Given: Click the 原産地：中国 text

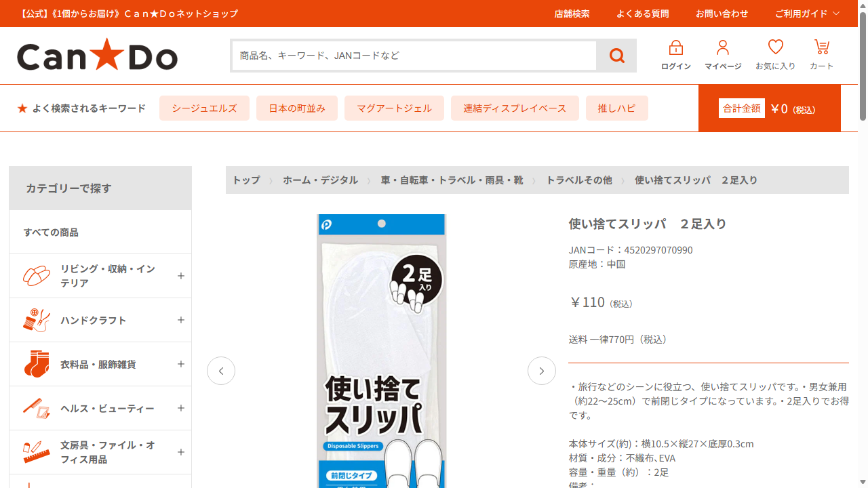Looking at the screenshot, I should pyautogui.click(x=597, y=264).
